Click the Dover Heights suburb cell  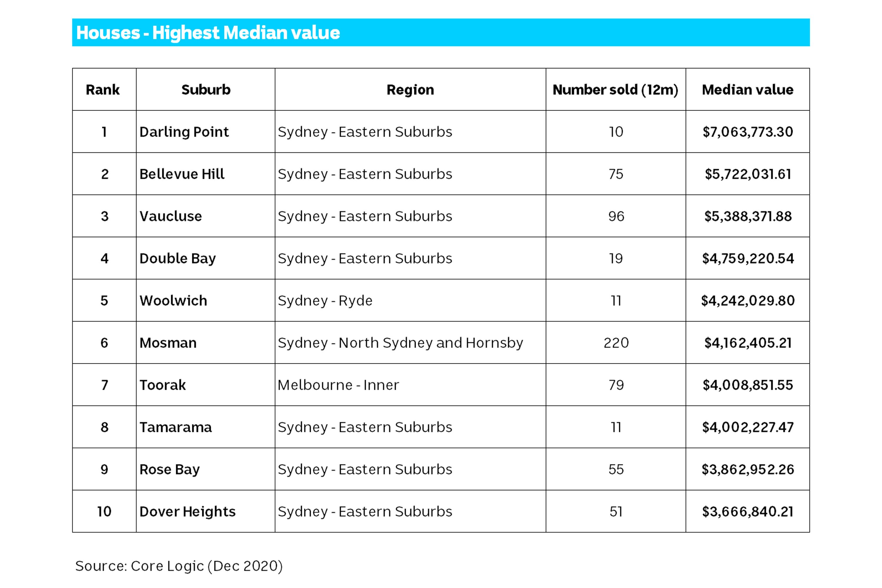point(188,512)
